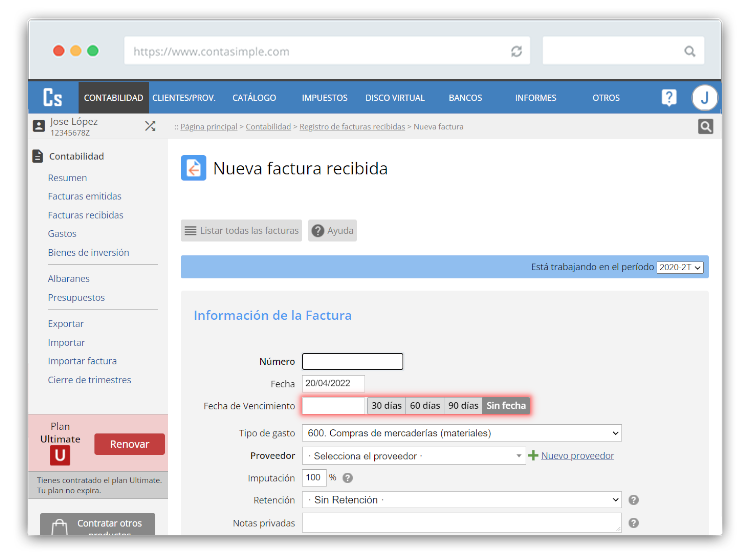Open the CATÁLOGO menu
This screenshot has width=750, height=552.
[254, 98]
